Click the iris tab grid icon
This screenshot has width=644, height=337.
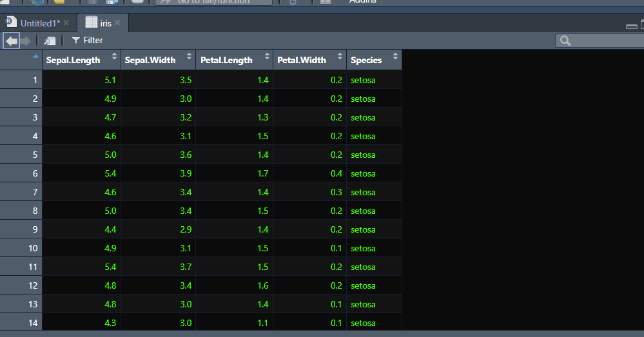click(x=91, y=22)
